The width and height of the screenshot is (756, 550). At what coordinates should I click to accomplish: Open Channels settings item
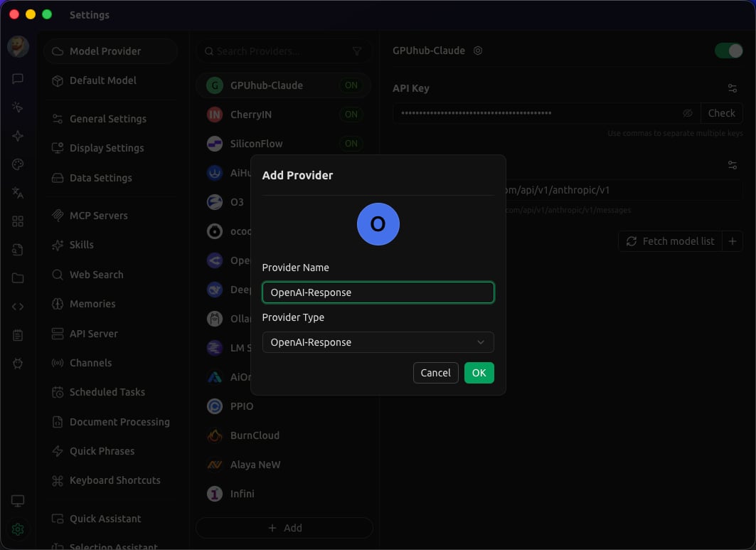coord(110,363)
